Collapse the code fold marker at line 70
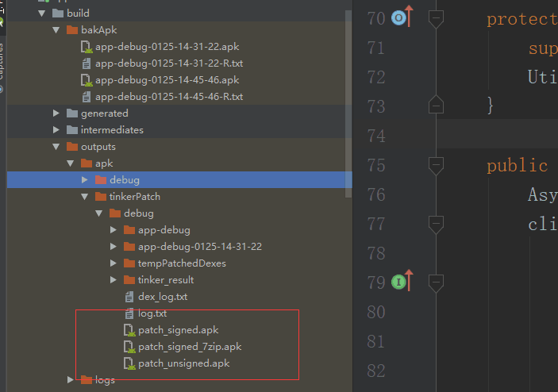The height and width of the screenshot is (392, 558). pyautogui.click(x=436, y=19)
